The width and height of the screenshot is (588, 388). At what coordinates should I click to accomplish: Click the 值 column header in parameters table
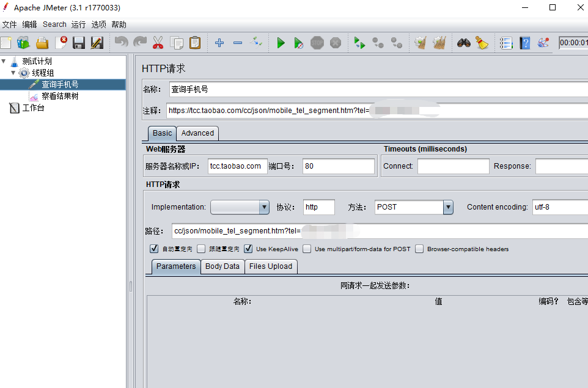click(438, 301)
